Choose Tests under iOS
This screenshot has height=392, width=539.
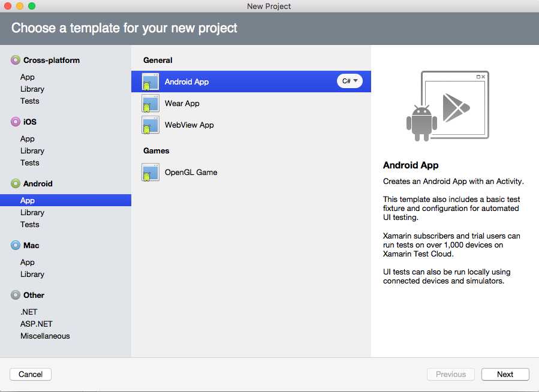(x=30, y=162)
